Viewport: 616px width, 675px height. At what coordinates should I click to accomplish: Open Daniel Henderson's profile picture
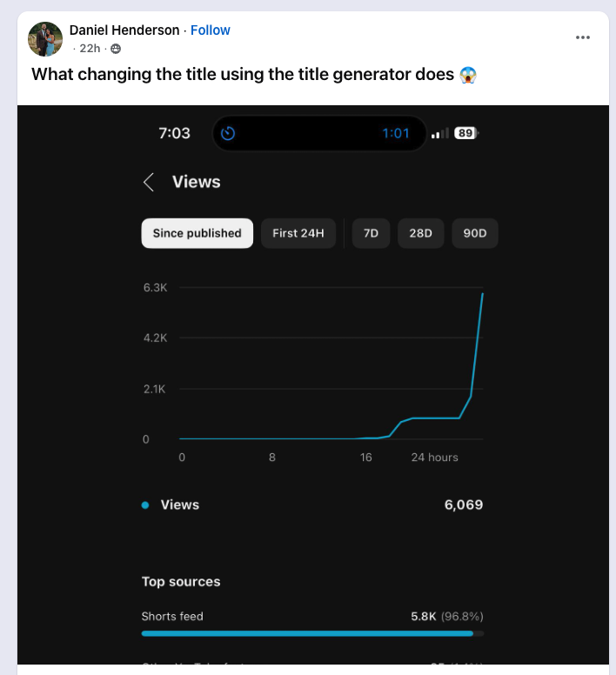(45, 39)
